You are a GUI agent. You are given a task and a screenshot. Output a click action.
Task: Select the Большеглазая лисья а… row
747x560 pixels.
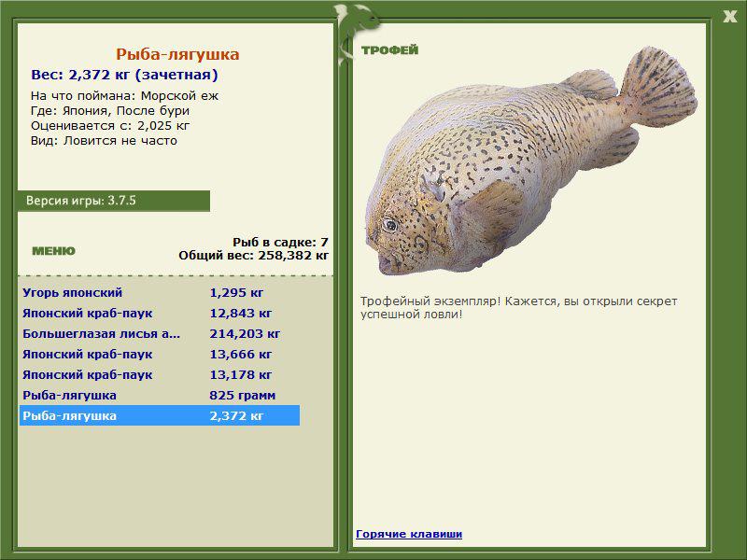[x=160, y=334]
